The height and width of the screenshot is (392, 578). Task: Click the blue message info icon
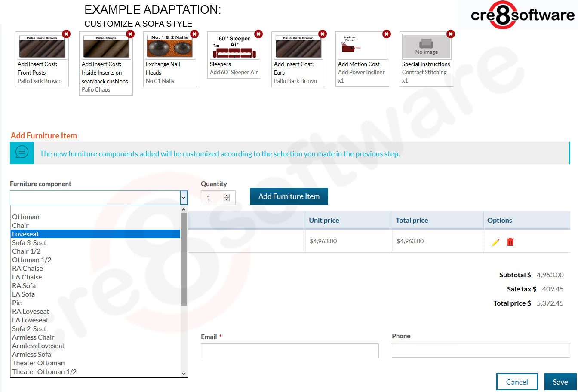tap(22, 152)
